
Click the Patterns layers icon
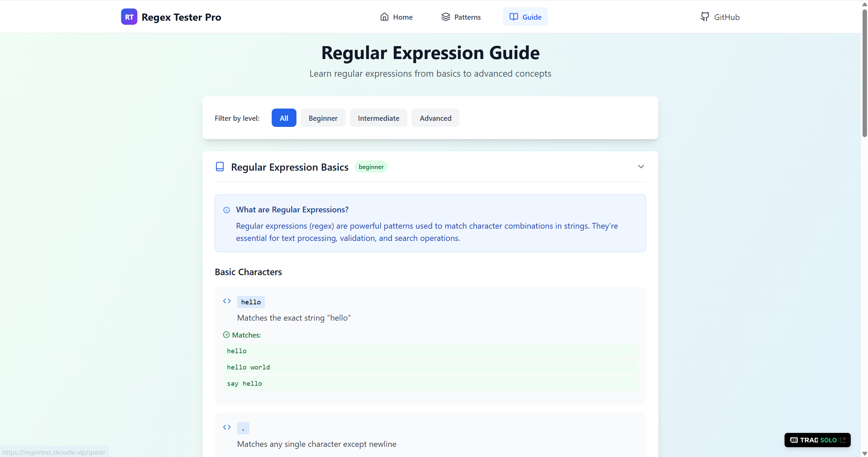[445, 17]
